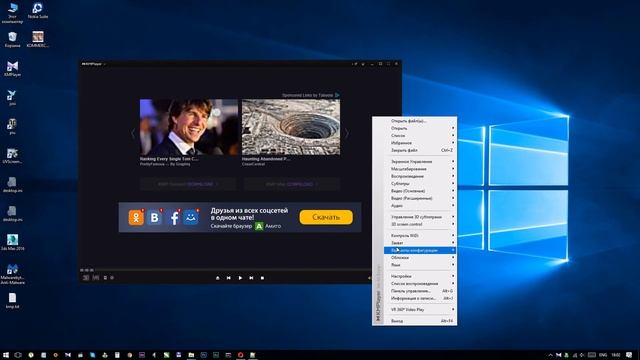Expand the 'Субтитры' submenu
The image size is (640, 360).
pyautogui.click(x=420, y=184)
